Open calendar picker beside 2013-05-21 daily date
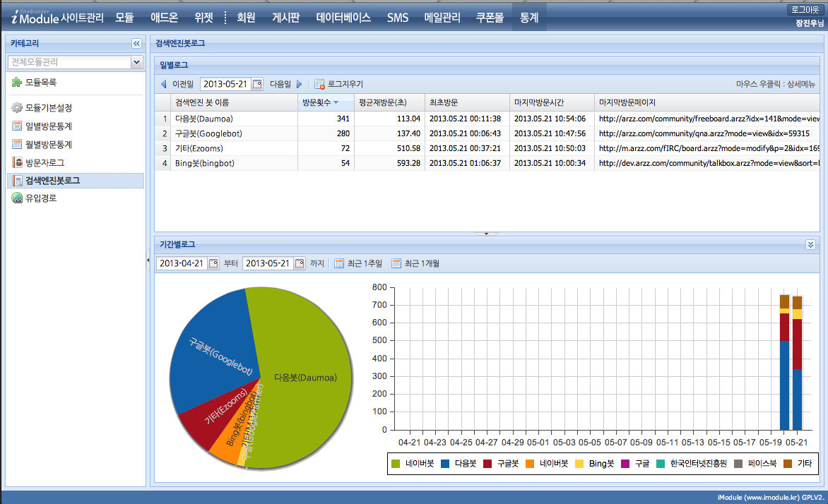This screenshot has height=504, width=828. click(x=257, y=84)
